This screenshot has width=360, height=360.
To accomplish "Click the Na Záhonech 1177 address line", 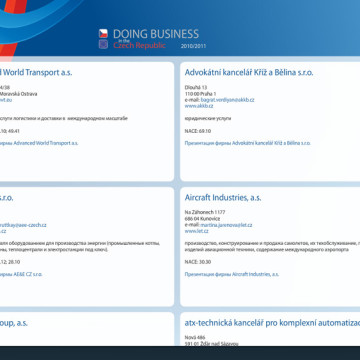I will click(x=205, y=212).
